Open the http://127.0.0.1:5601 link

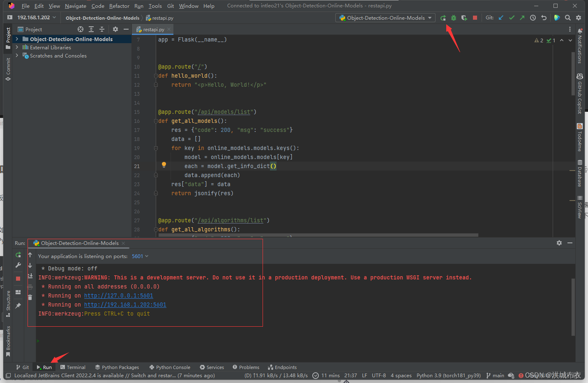pyautogui.click(x=118, y=295)
